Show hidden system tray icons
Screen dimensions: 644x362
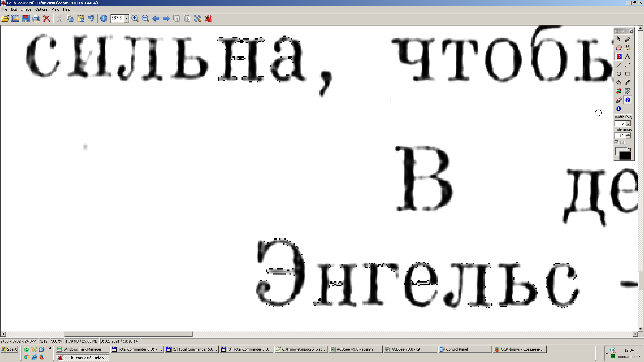[x=607, y=353]
